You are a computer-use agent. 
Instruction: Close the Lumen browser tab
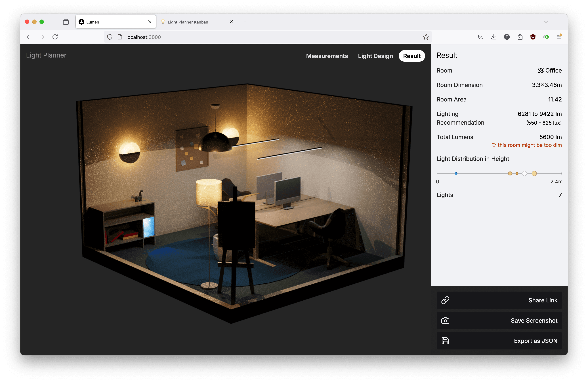[x=150, y=22]
